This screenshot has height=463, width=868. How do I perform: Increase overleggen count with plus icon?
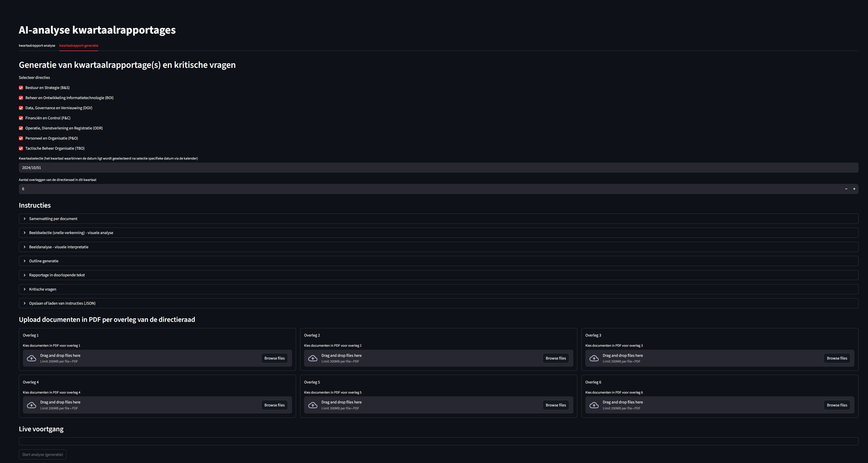(x=854, y=189)
